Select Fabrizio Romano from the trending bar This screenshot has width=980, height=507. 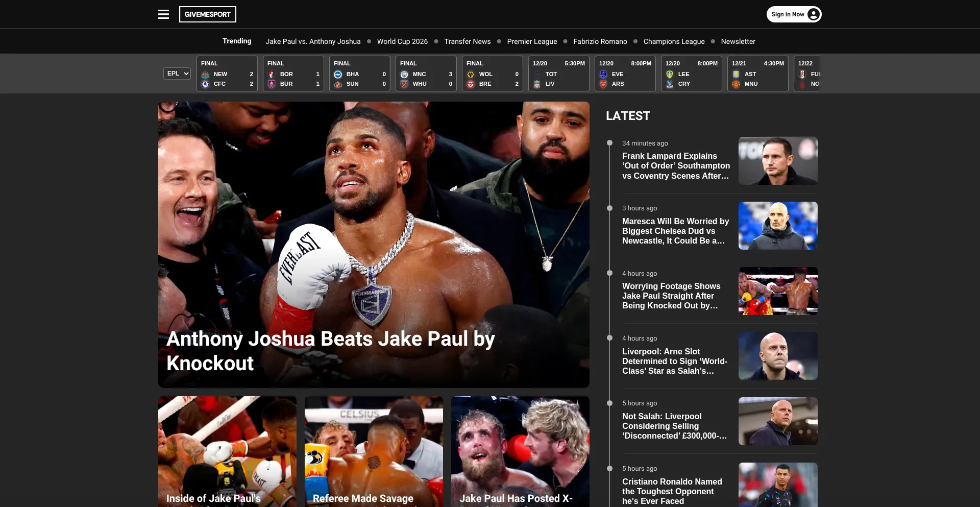click(x=600, y=41)
